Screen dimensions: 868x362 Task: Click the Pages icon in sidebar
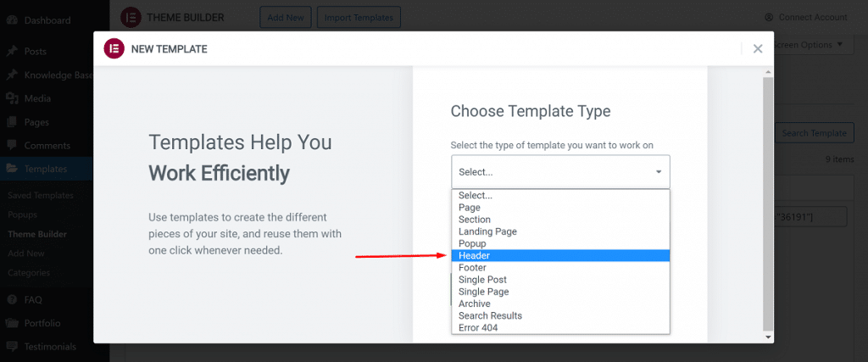pos(12,122)
